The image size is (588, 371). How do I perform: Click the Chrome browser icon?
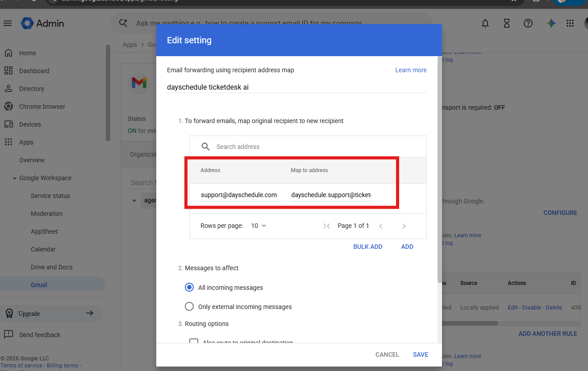(x=8, y=107)
